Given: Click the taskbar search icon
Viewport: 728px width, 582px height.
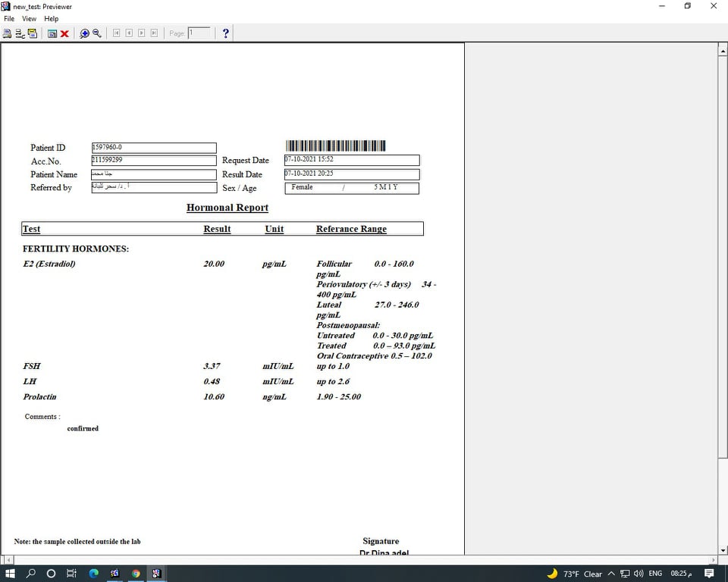Looking at the screenshot, I should tap(30, 574).
